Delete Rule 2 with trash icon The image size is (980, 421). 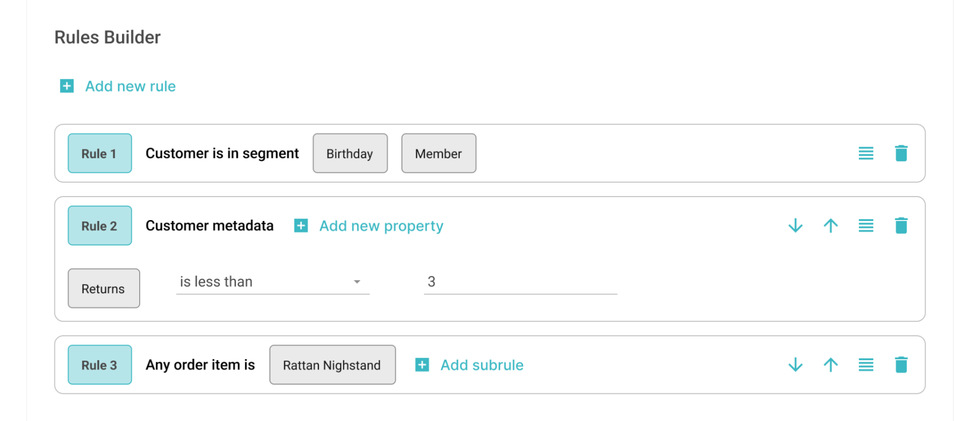(901, 226)
